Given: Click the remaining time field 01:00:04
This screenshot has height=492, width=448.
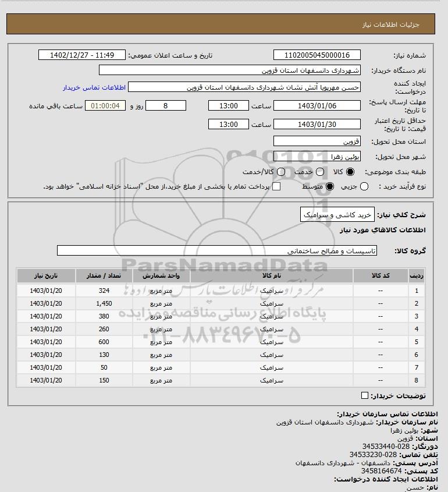Looking at the screenshot, I should tap(105, 105).
